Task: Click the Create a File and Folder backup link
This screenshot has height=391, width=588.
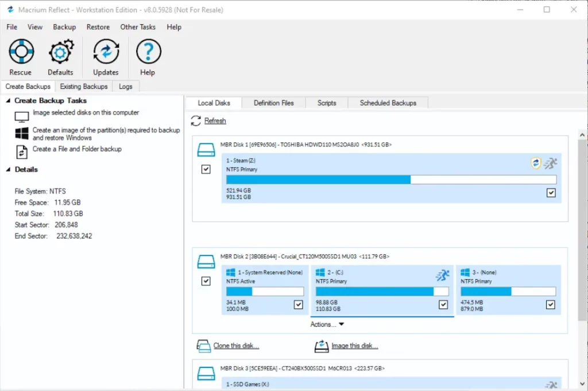Action: point(77,149)
